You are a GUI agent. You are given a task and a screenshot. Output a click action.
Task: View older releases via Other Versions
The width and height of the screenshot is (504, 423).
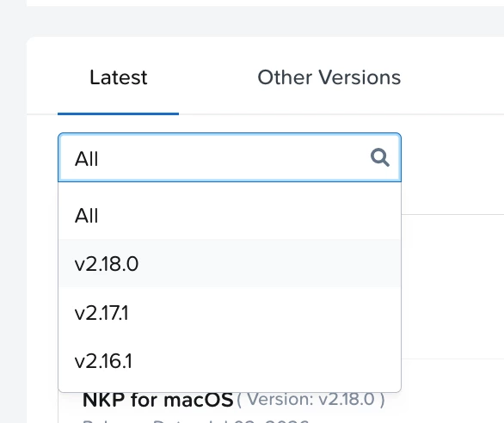[329, 77]
